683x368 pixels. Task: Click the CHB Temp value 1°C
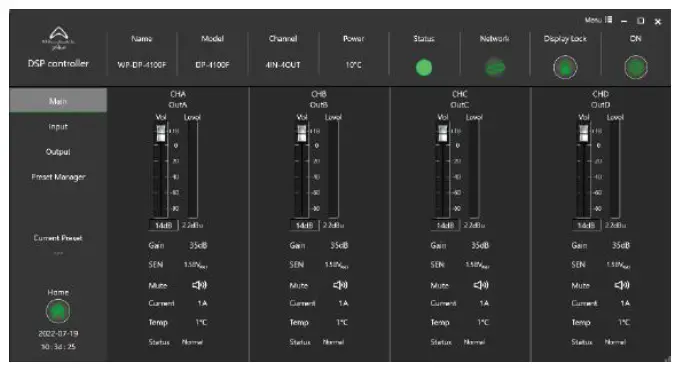tap(342, 322)
